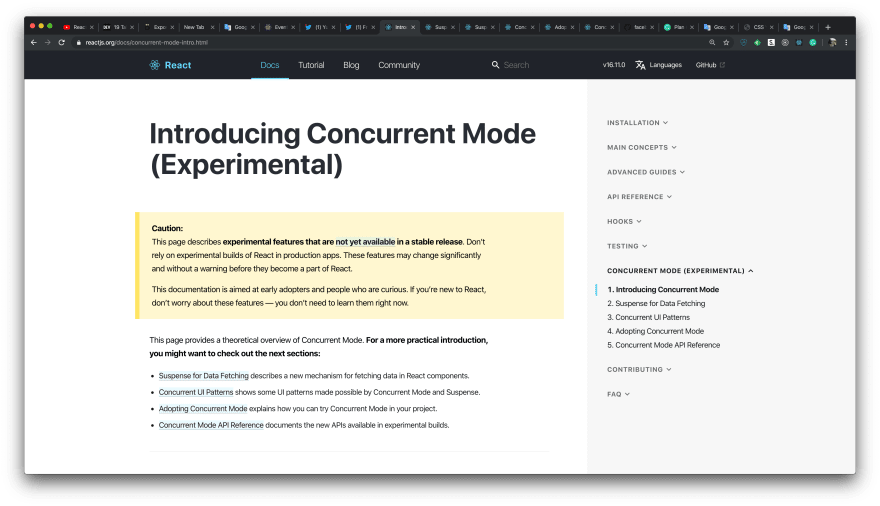880x506 pixels.
Task: Expand the FAQ sidebar section
Action: tap(618, 394)
